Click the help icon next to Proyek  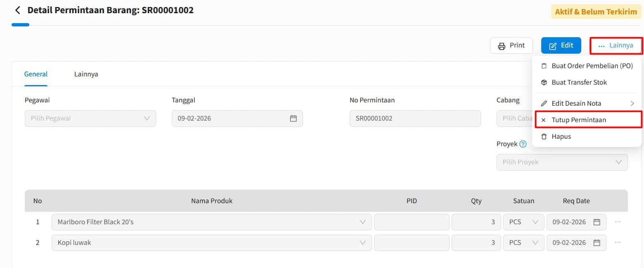click(523, 144)
